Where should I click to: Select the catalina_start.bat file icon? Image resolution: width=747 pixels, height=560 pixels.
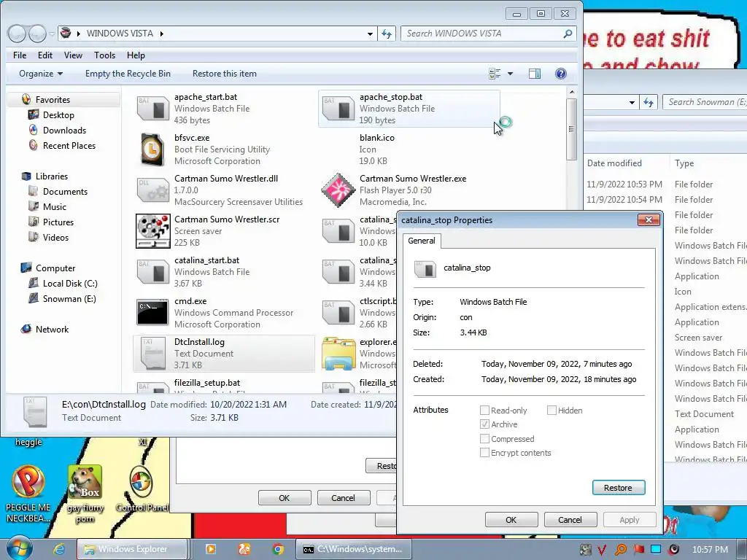153,272
